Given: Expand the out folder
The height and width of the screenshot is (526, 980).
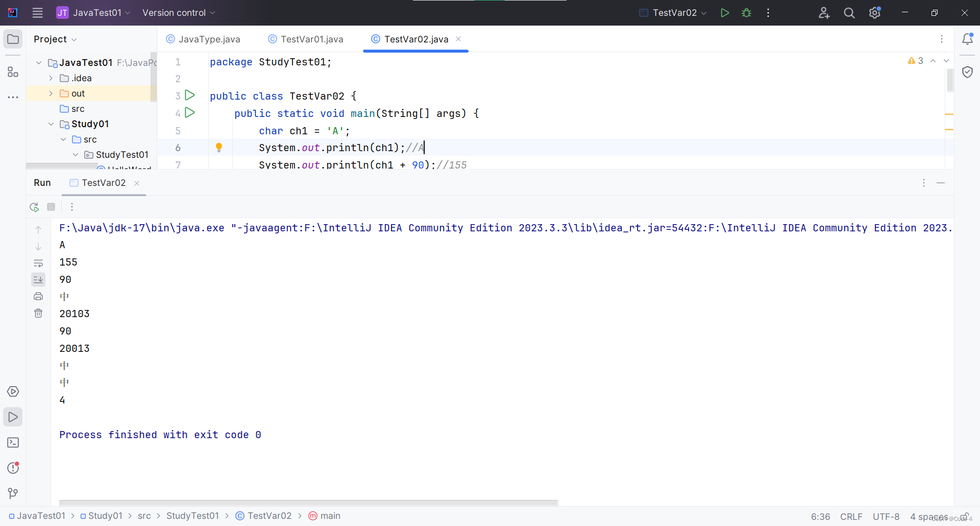Looking at the screenshot, I should pos(51,93).
